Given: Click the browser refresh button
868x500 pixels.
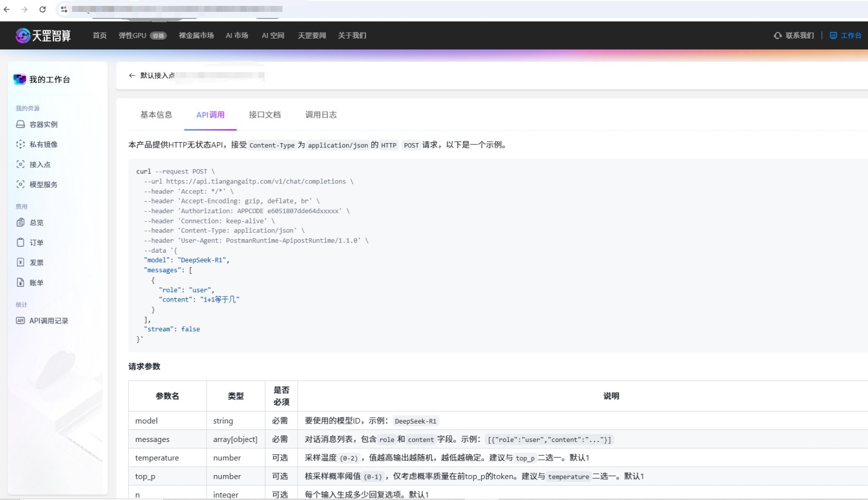Looking at the screenshot, I should coord(43,9).
